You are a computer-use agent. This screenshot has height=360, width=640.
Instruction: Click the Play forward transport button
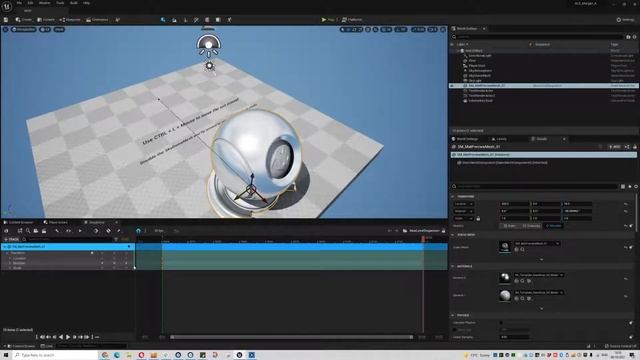click(x=68, y=337)
